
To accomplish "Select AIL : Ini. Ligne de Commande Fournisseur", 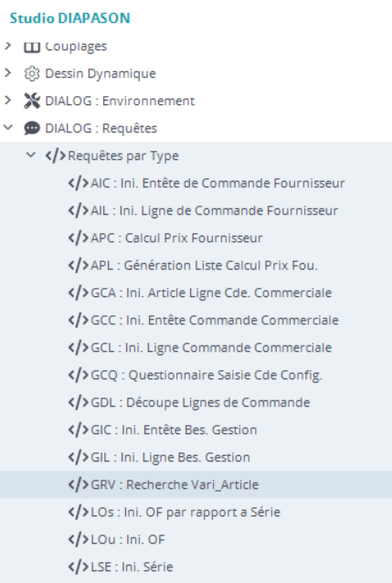I will pyautogui.click(x=214, y=211).
